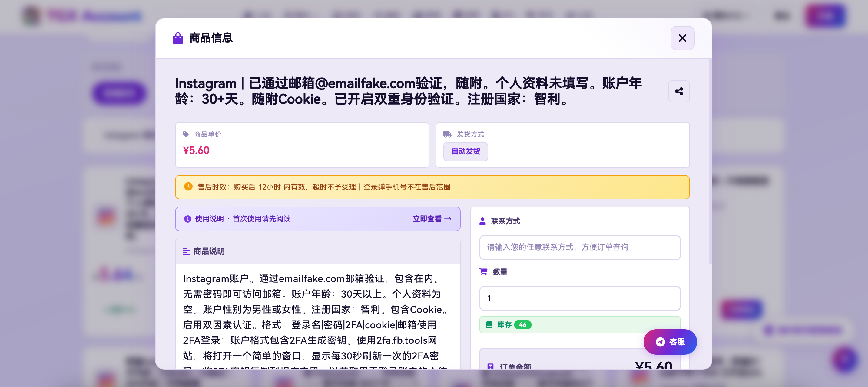Image resolution: width=868 pixels, height=387 pixels.
Task: Click the 自动发货 badge
Action: click(x=465, y=151)
